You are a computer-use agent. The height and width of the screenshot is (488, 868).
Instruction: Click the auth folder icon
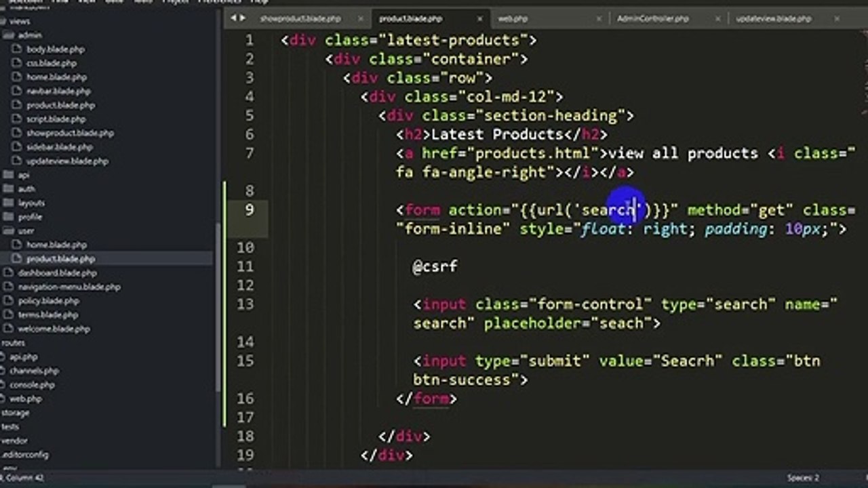coord(8,189)
